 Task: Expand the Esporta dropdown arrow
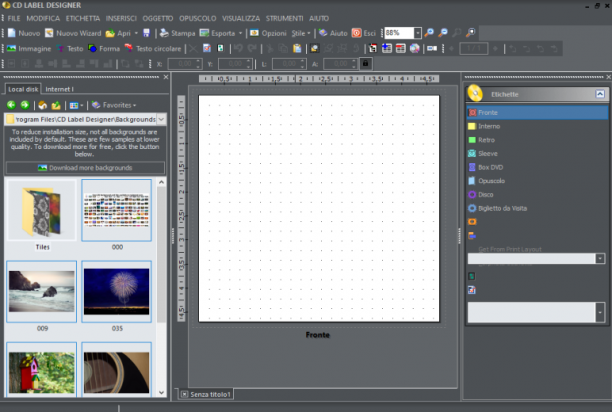tap(240, 33)
